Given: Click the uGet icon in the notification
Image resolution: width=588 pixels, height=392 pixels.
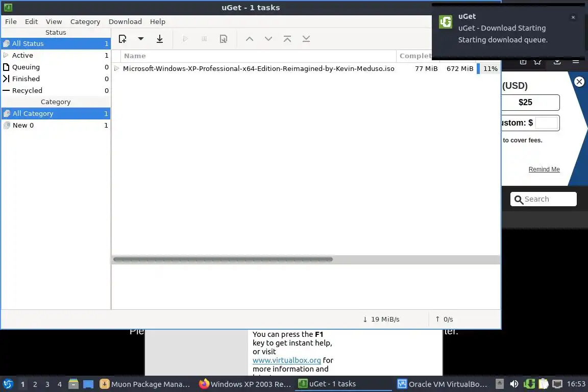Looking at the screenshot, I should click(x=446, y=22).
